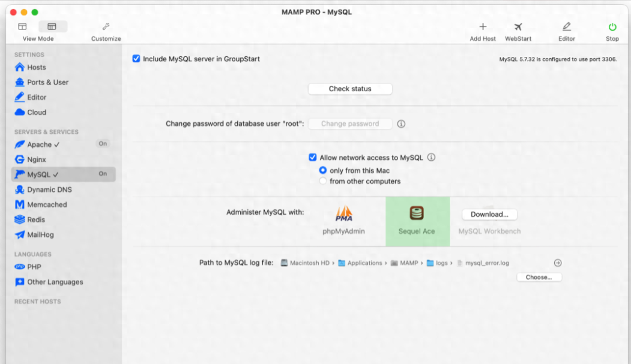The height and width of the screenshot is (364, 631).
Task: Click Macintosh HD in the log path
Action: coord(305,263)
